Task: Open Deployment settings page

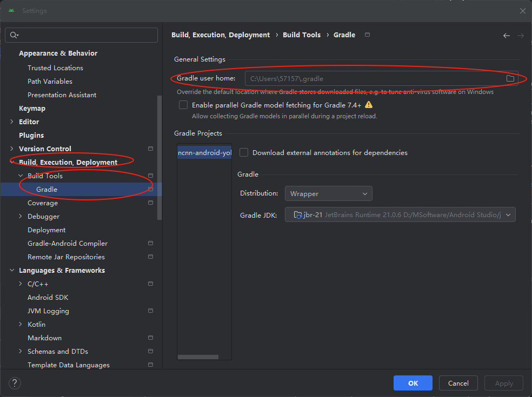Action: [x=46, y=230]
